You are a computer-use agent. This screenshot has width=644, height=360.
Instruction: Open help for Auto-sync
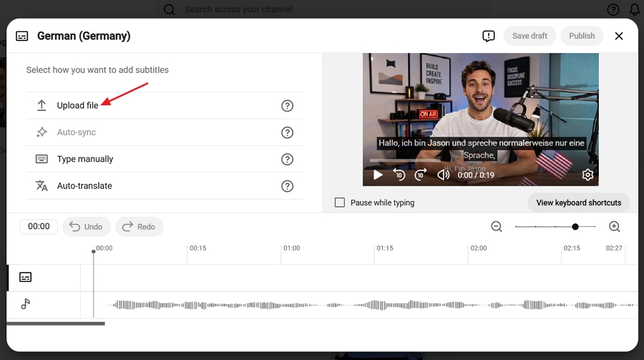287,132
